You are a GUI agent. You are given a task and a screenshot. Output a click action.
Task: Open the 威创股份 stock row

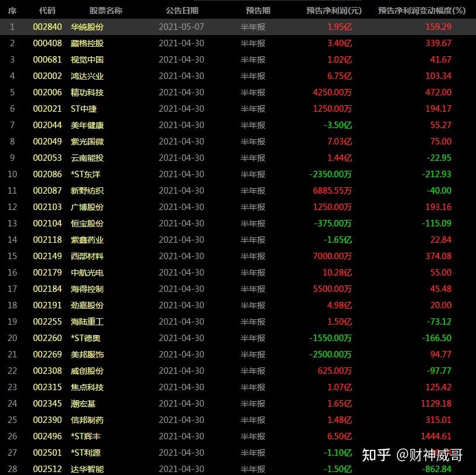[x=238, y=371]
